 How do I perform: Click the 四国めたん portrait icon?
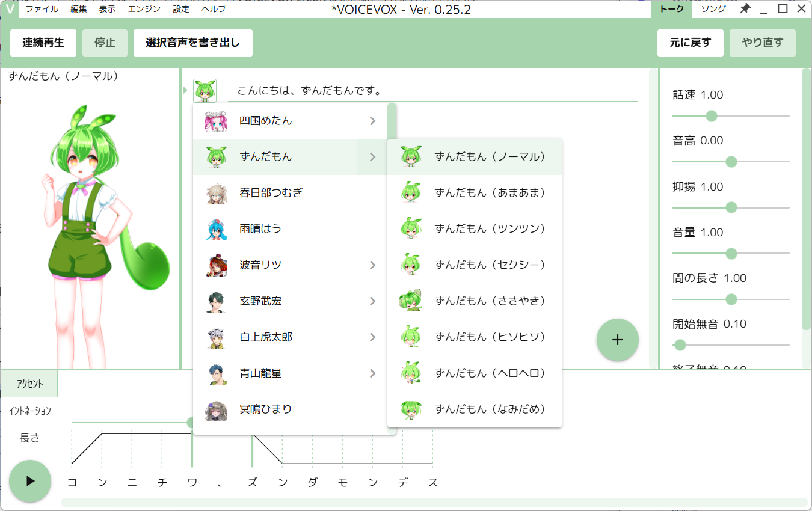point(216,121)
